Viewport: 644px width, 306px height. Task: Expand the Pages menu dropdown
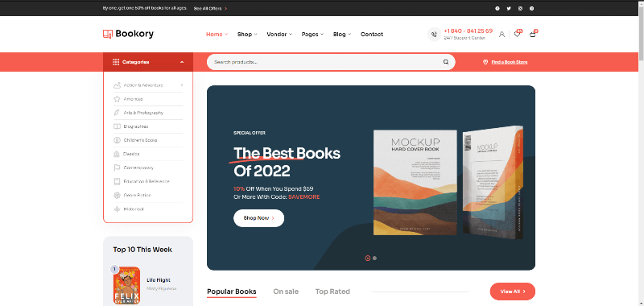tap(322, 35)
